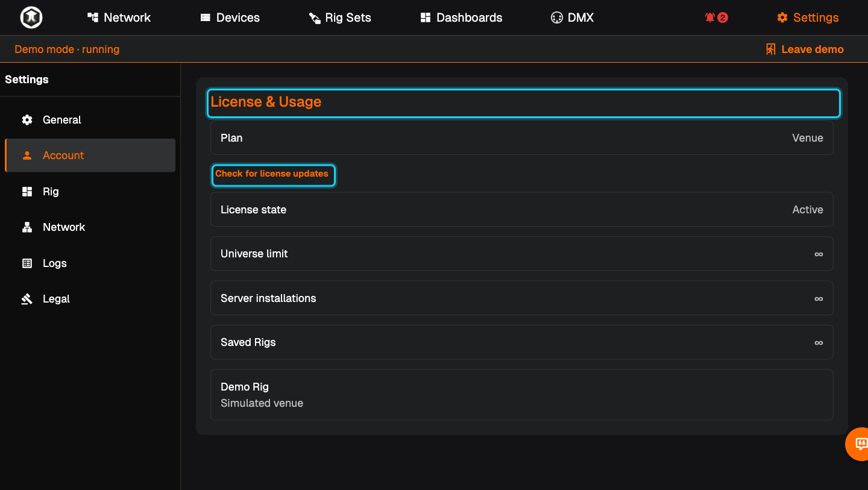The height and width of the screenshot is (490, 868).
Task: Open the Rig Sets navigation tab
Action: coord(340,17)
